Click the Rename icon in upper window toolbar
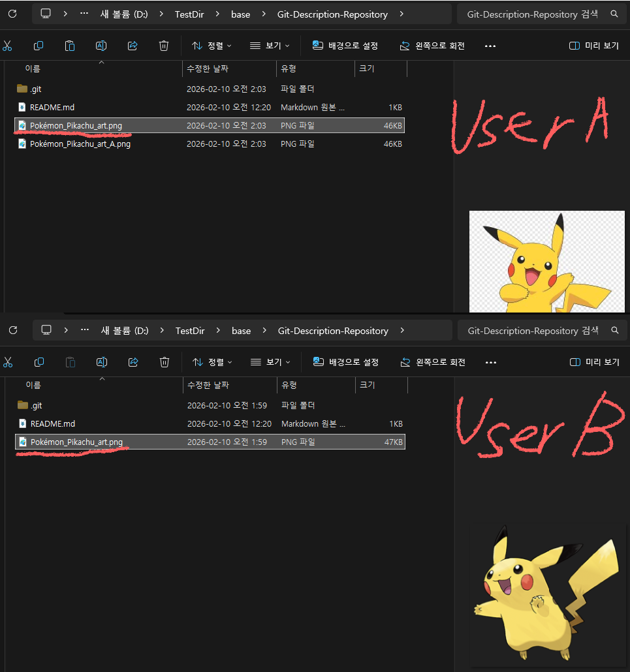This screenshot has height=672, width=630. click(x=101, y=46)
